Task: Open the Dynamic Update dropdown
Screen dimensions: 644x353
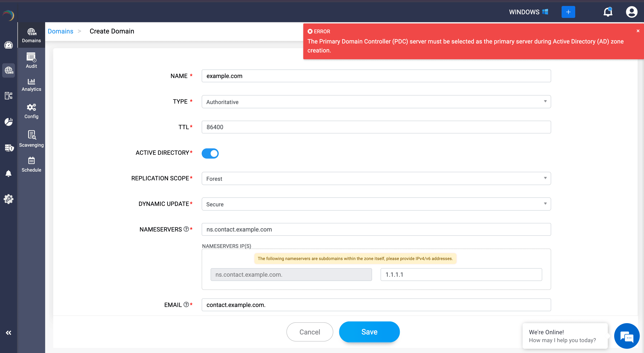Action: tap(376, 204)
